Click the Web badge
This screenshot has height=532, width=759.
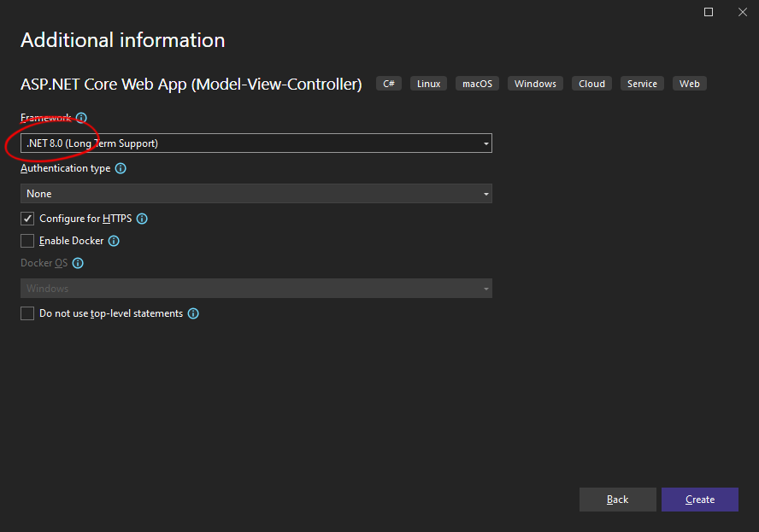(689, 83)
